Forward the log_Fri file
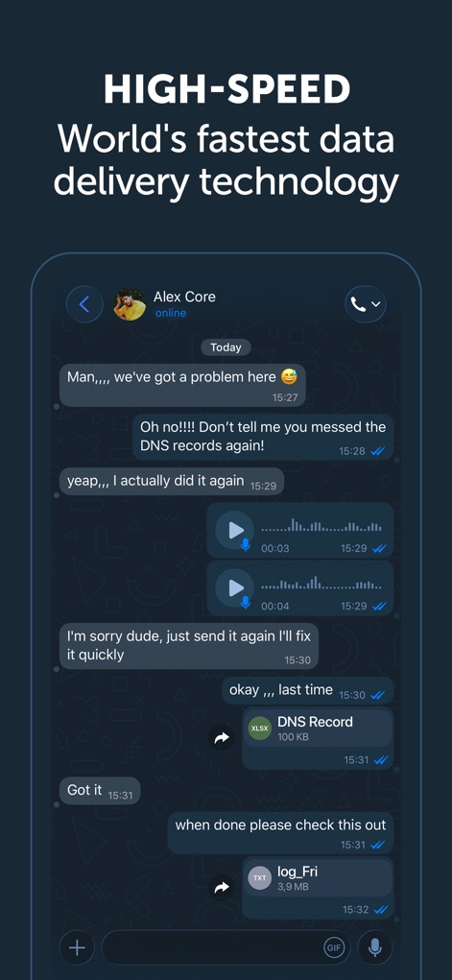This screenshot has height=980, width=452. click(x=222, y=888)
